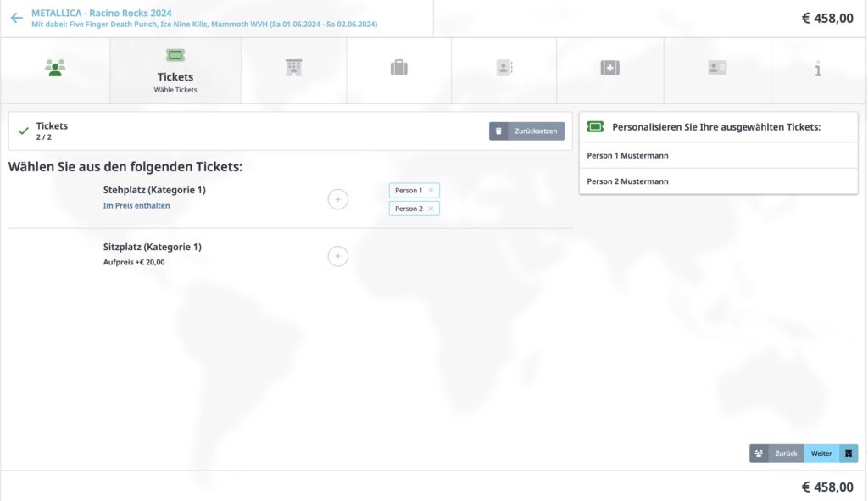
Task: Select Person 1 Mustermann row
Action: tap(718, 156)
